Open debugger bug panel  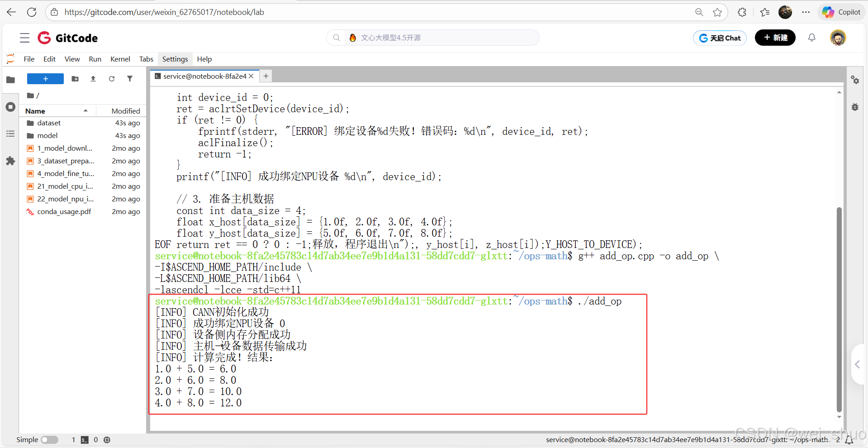(855, 107)
